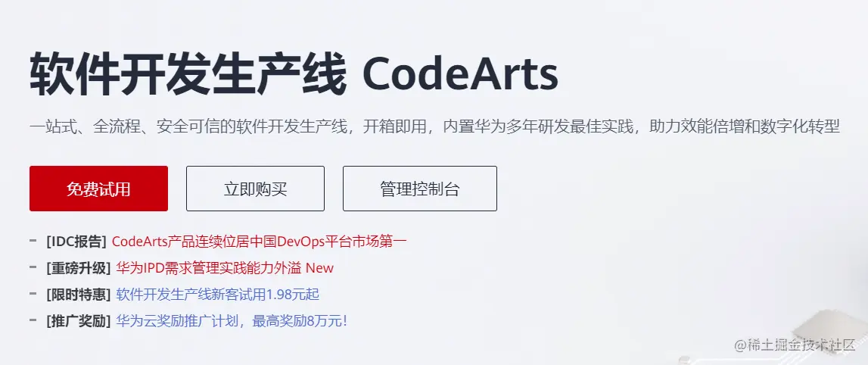Go to 管理控制台 console button

point(419,189)
